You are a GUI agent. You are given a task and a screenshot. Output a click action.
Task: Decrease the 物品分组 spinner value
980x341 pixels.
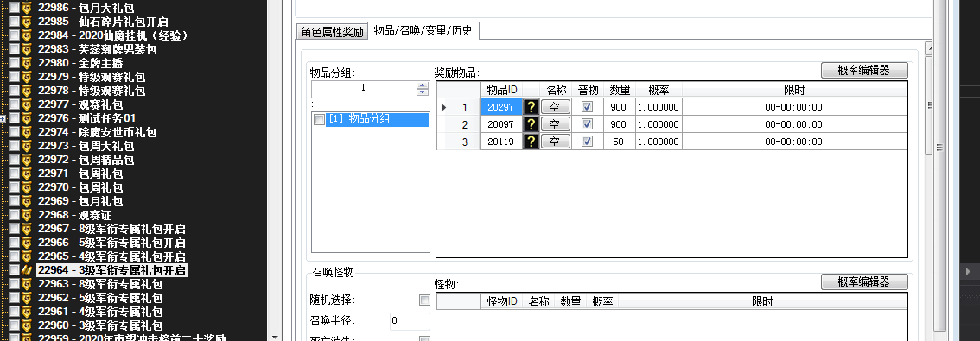[x=423, y=92]
